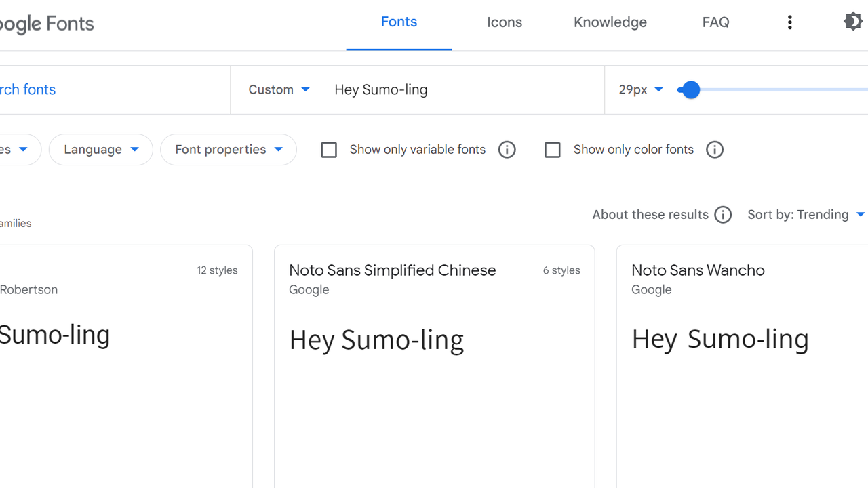Open info icon next to variable fonts
The height and width of the screenshot is (488, 868).
click(x=507, y=150)
